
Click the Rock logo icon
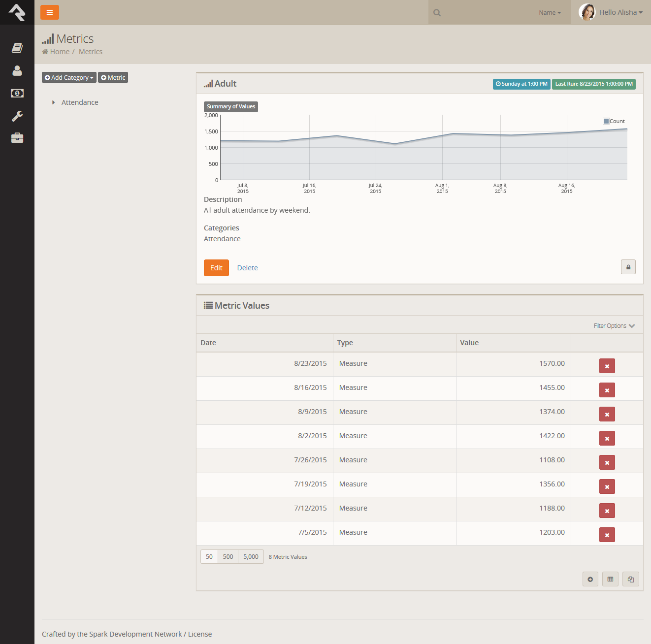17,12
